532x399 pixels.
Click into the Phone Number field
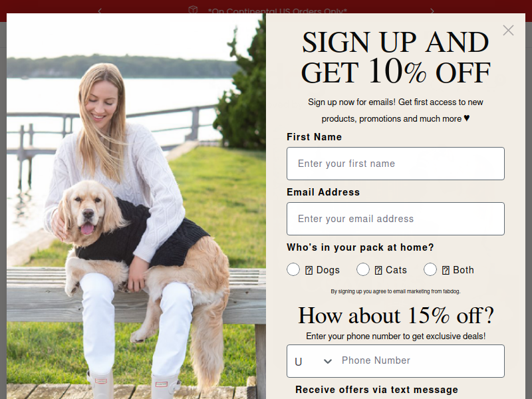point(421,360)
